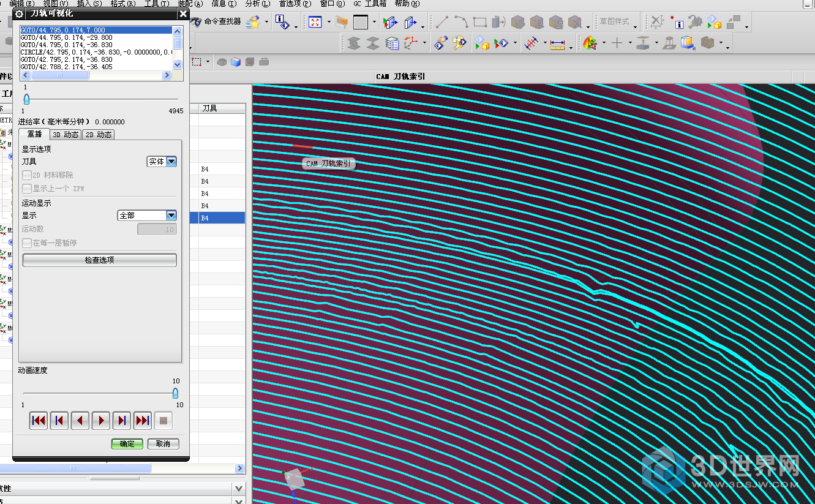Open dropdown arrow beside fit view icon
The width and height of the screenshot is (815, 504).
pos(328,23)
